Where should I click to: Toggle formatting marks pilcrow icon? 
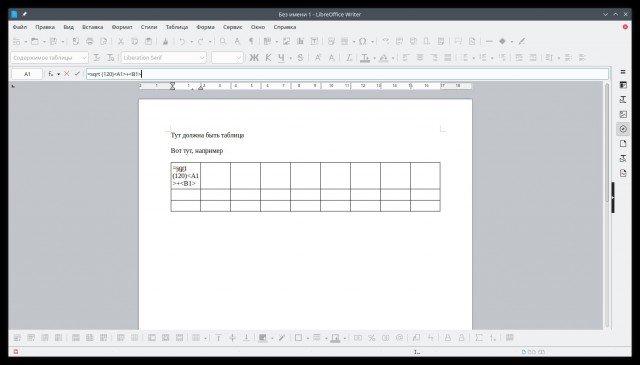pos(251,41)
